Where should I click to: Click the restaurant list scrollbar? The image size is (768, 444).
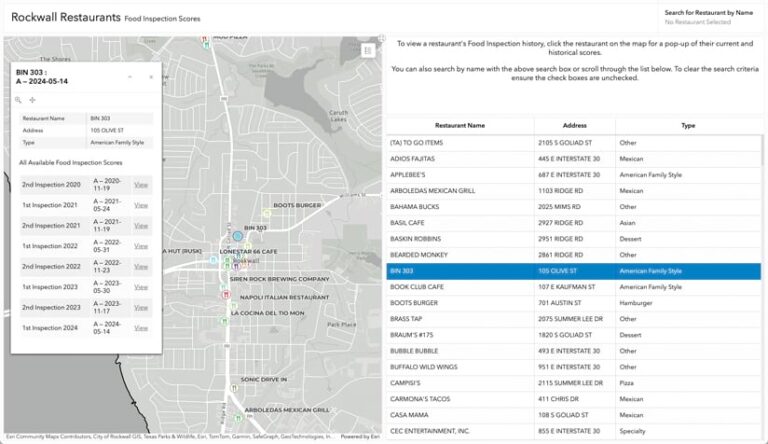pyautogui.click(x=764, y=151)
